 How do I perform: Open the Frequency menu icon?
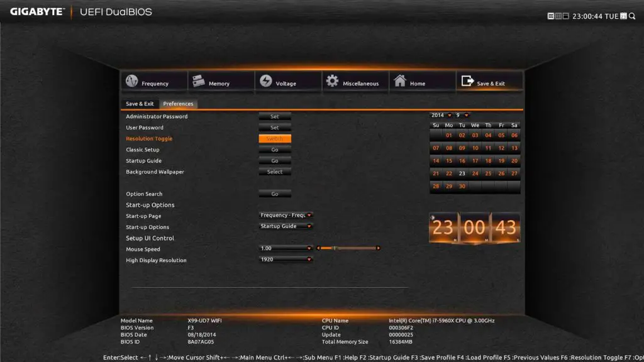click(x=132, y=81)
